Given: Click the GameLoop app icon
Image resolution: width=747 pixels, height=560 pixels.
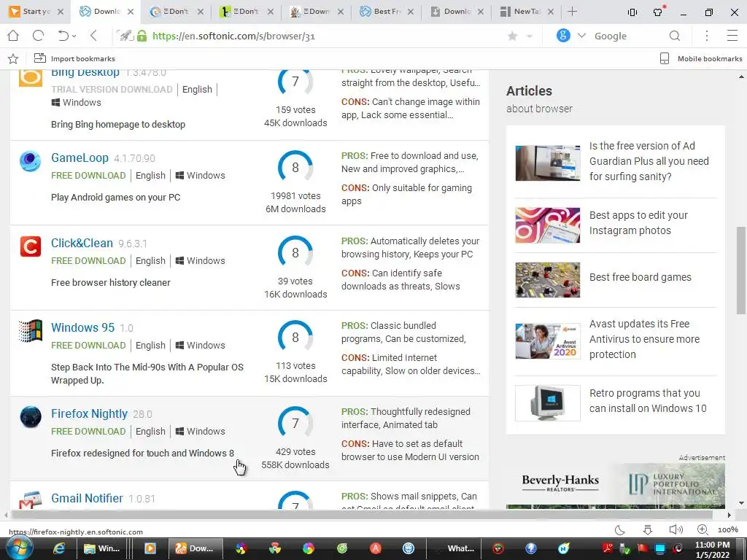Looking at the screenshot, I should point(30,161).
